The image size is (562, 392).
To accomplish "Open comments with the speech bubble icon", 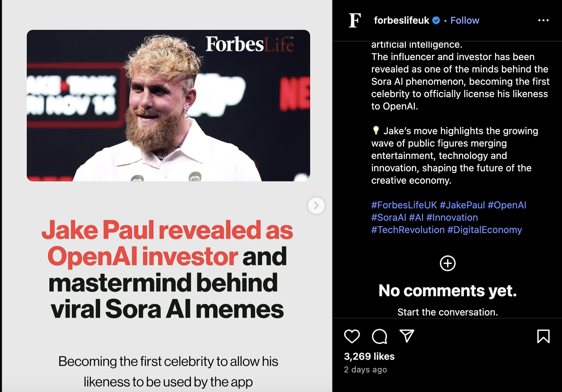I will pos(379,336).
